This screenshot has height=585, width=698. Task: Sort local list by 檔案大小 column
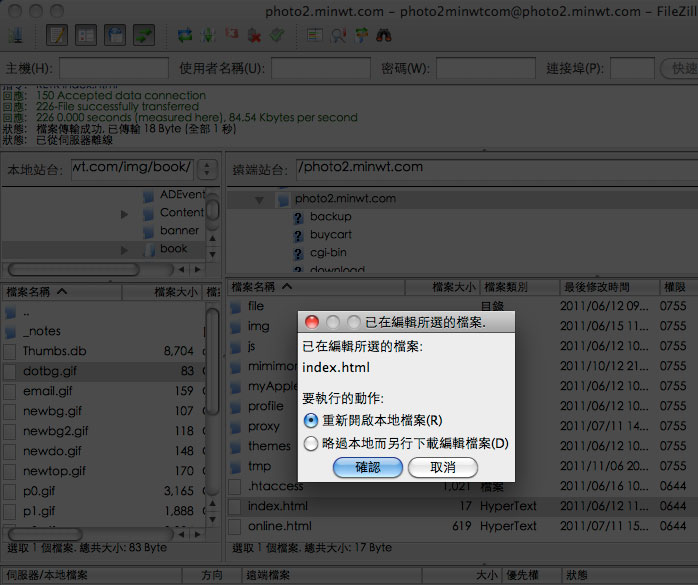[x=162, y=292]
